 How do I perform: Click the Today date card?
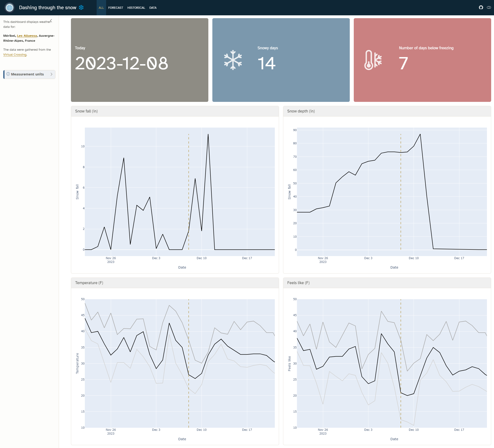pos(140,60)
